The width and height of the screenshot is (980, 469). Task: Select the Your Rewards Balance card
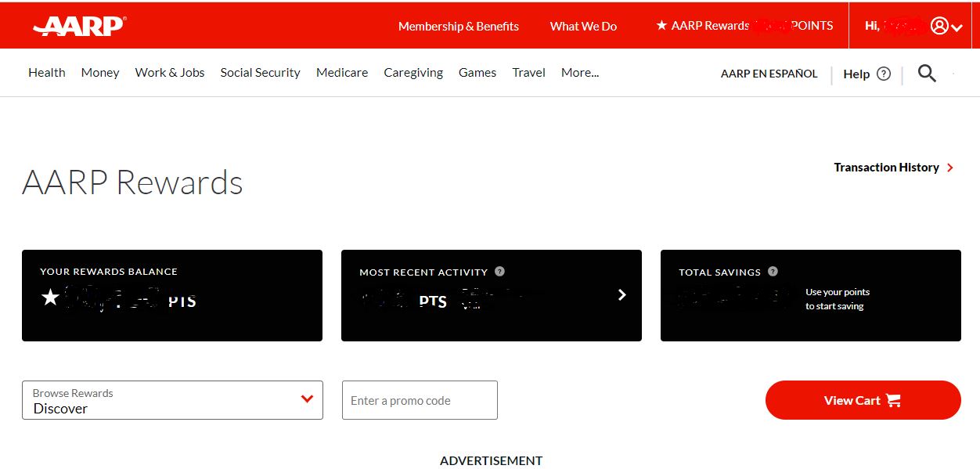[x=172, y=295]
